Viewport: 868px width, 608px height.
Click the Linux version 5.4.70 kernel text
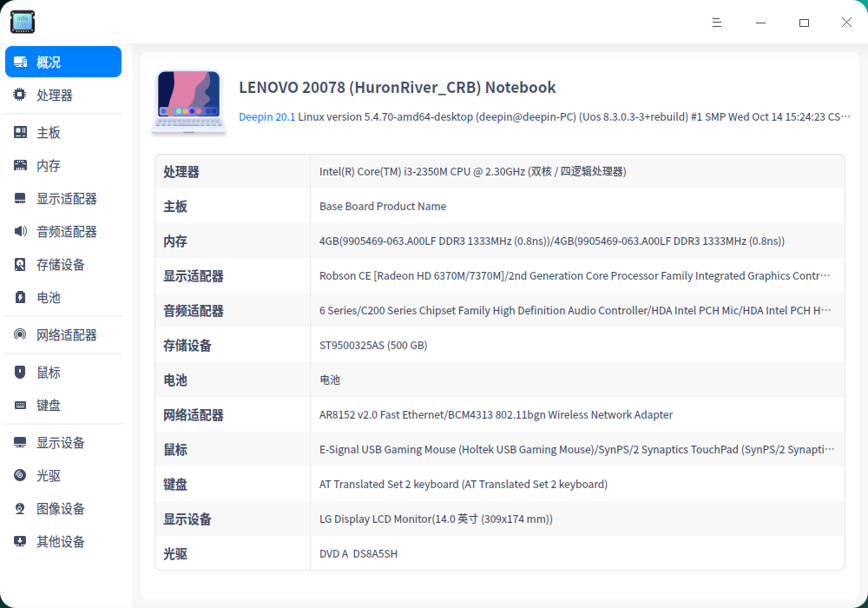click(574, 117)
